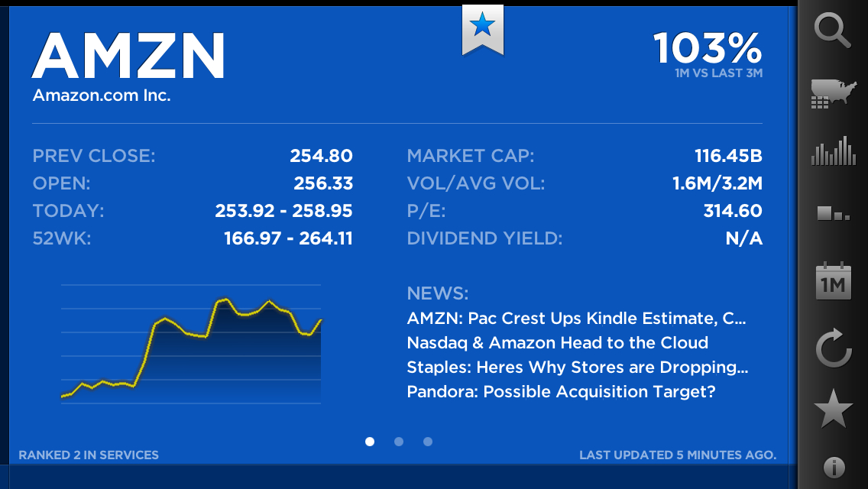Open favorites with the gray star icon
The height and width of the screenshot is (489, 868).
[x=833, y=409]
